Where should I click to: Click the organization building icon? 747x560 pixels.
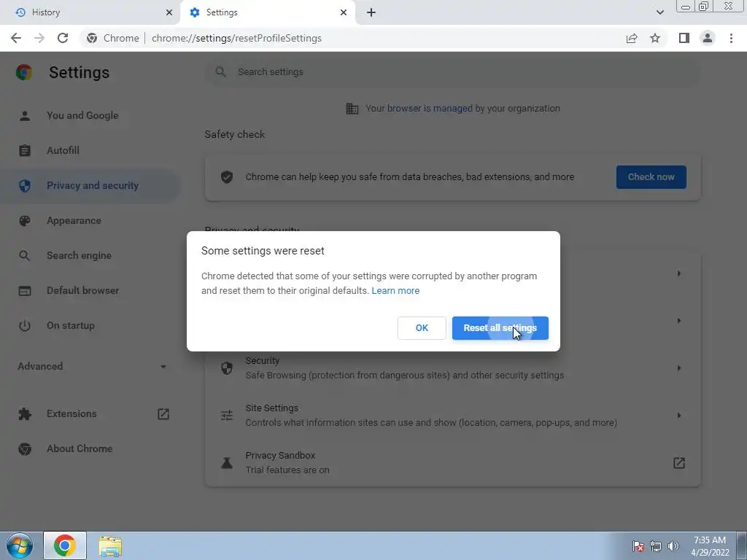pos(352,109)
